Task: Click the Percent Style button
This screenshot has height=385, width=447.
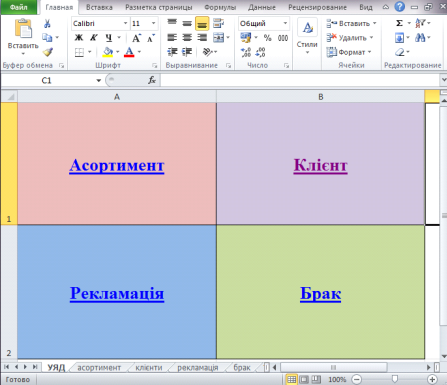Action: click(267, 38)
